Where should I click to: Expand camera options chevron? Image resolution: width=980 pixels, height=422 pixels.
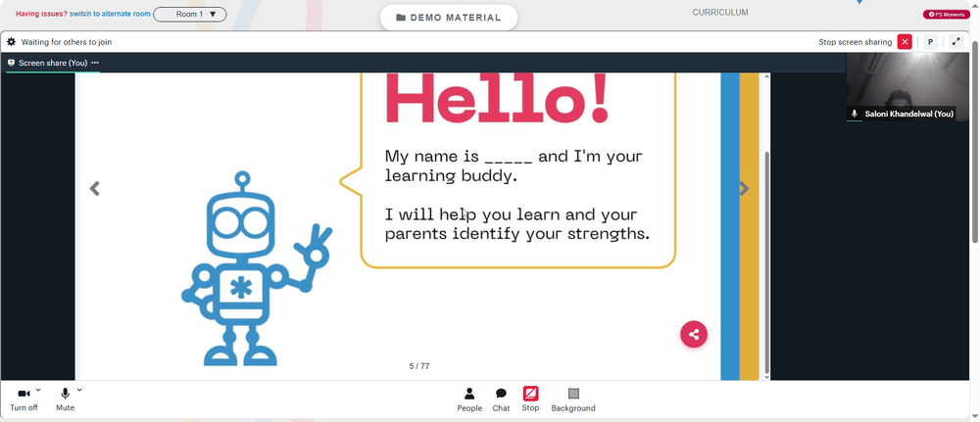coord(38,390)
